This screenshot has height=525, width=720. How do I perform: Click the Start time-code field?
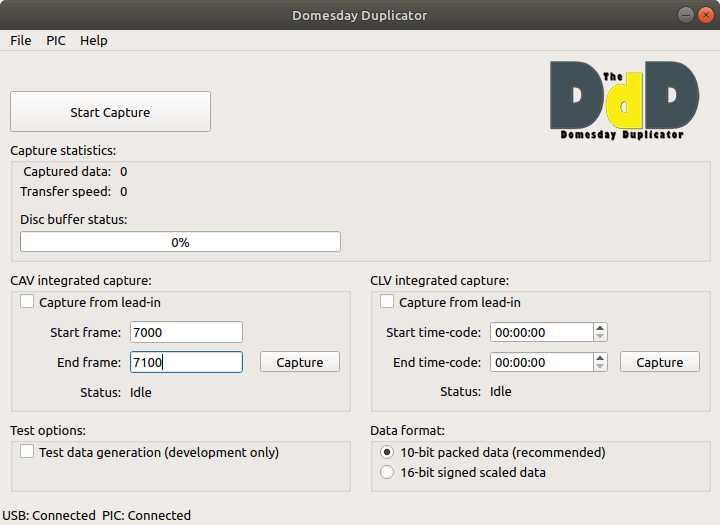542,332
